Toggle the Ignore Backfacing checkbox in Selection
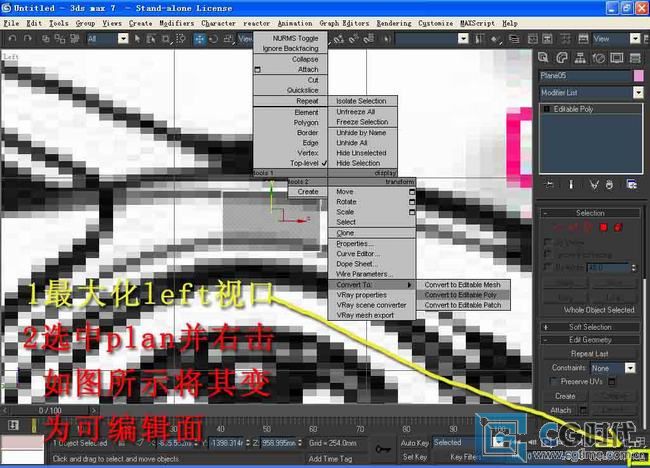The height and width of the screenshot is (468, 650). click(x=547, y=254)
